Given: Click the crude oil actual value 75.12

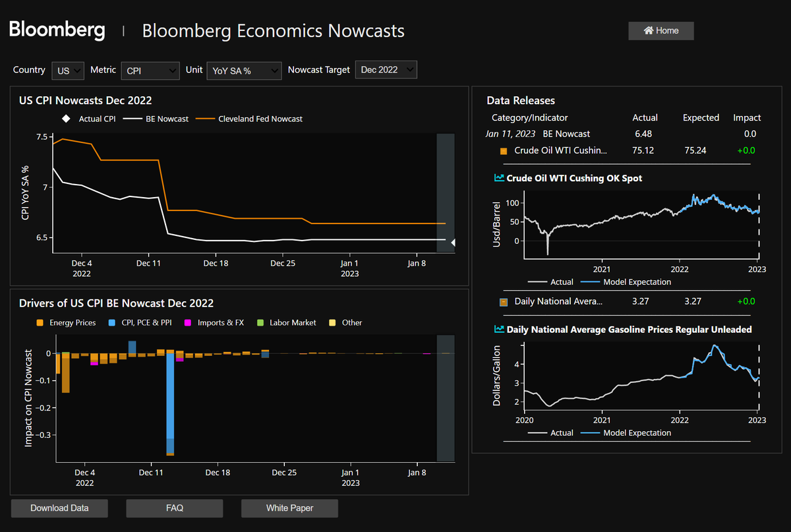Looking at the screenshot, I should (643, 150).
